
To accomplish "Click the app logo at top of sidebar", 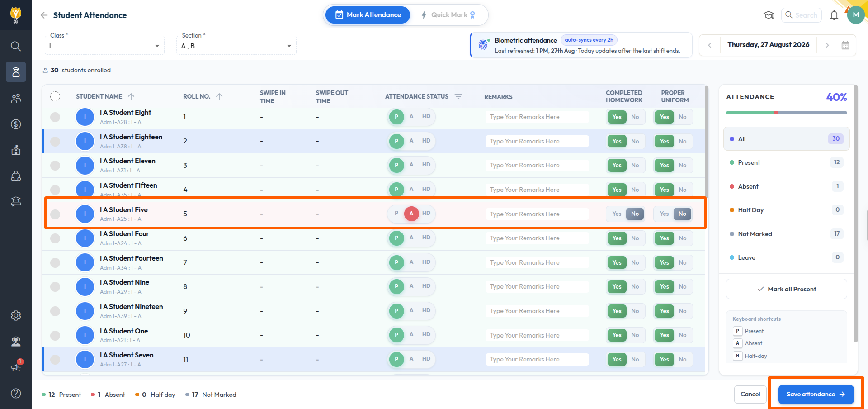I will pos(16,15).
